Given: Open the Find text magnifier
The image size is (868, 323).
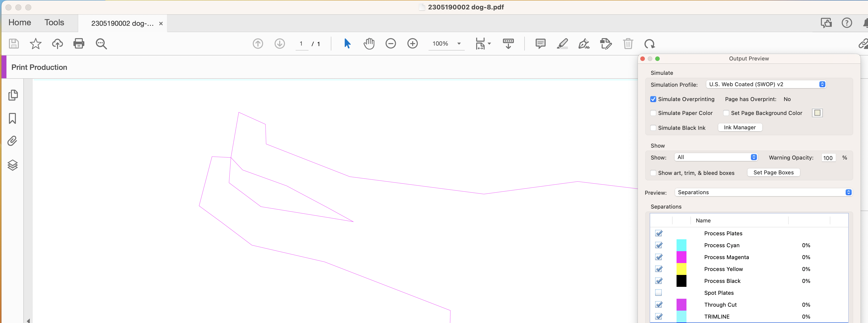Looking at the screenshot, I should coord(101,44).
